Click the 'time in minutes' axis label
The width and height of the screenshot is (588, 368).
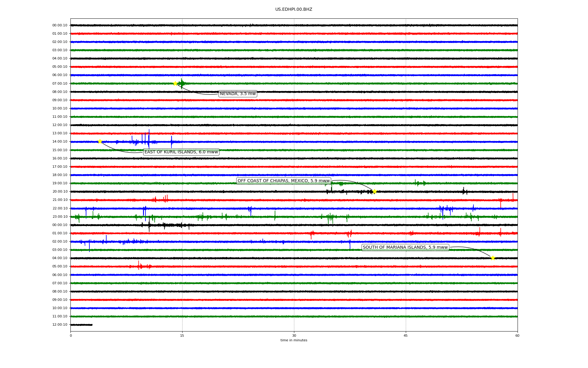(x=294, y=340)
